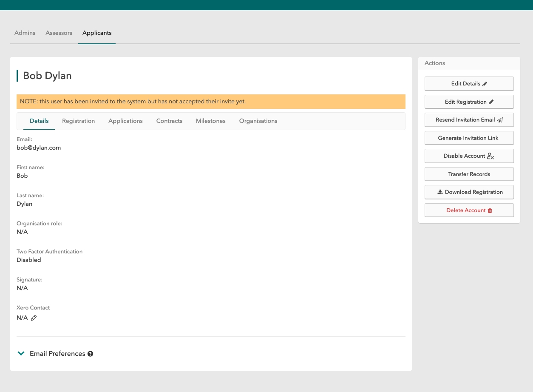Screen dimensions: 533x392
Task: Expand the Email Preferences chevron
Action: click(x=21, y=354)
